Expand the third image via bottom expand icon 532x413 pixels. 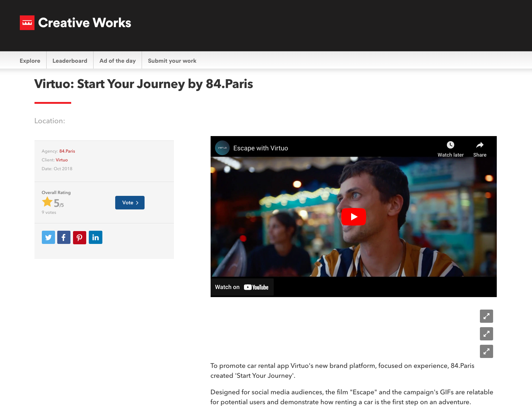[487, 351]
